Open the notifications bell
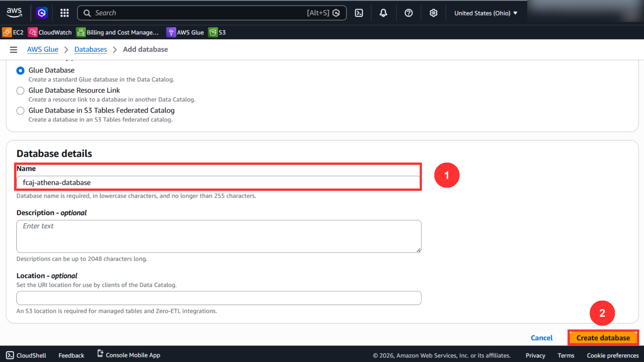This screenshot has height=362, width=644. coord(383,13)
